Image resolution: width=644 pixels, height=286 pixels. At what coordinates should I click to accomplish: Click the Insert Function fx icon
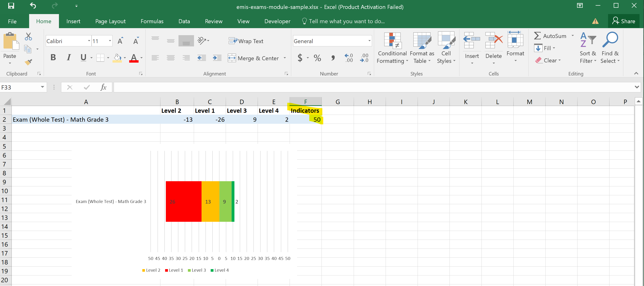coord(103,87)
